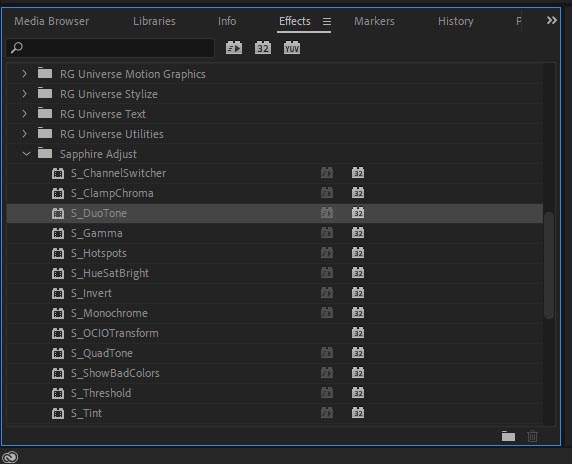Click S_Tint effect icon
The image size is (572, 464).
coord(58,413)
